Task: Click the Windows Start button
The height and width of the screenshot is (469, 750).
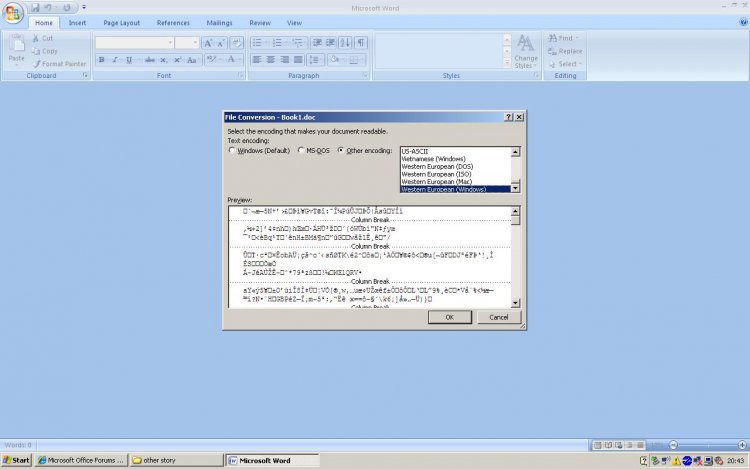Action: 16,460
